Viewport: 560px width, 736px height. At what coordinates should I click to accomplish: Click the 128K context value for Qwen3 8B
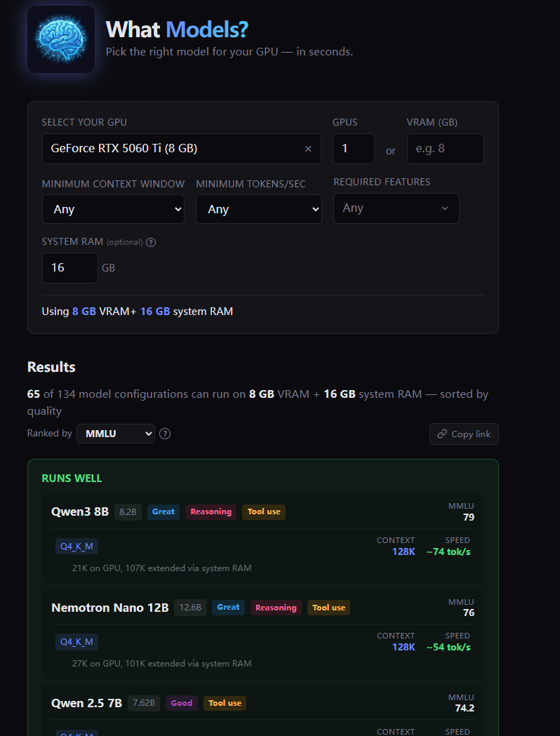[404, 552]
